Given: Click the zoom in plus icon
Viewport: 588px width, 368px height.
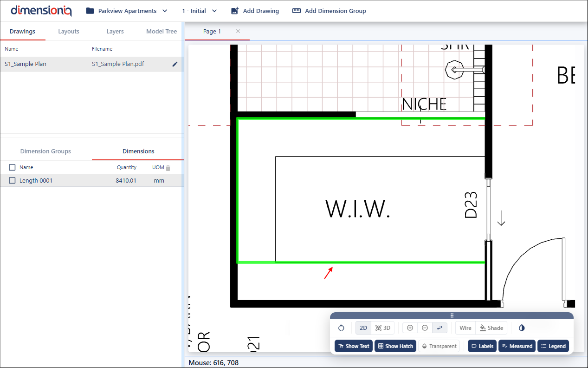Looking at the screenshot, I should [410, 328].
